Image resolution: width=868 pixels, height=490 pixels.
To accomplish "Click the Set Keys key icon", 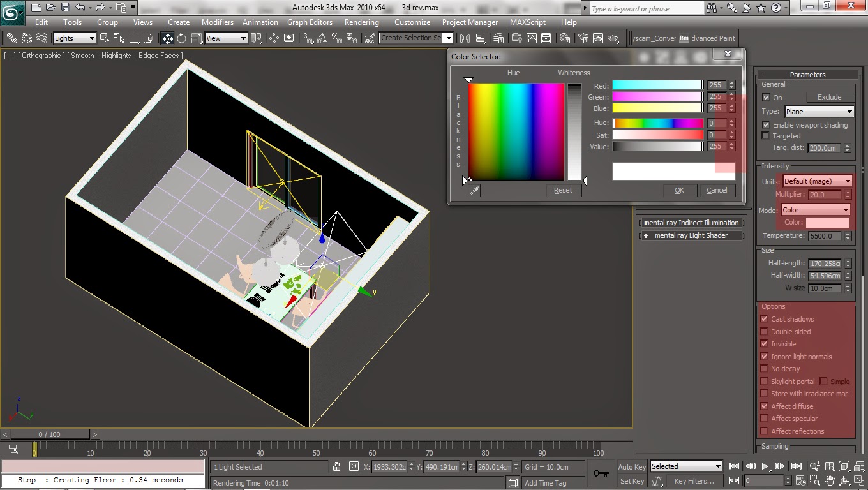I will [x=601, y=473].
